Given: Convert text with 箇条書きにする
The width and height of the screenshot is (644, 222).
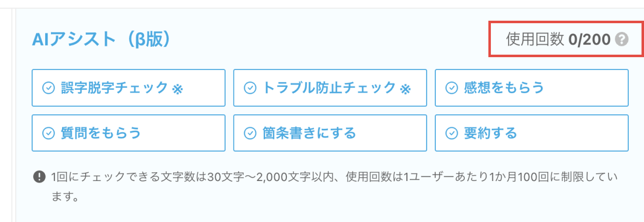Looking at the screenshot, I should click(330, 133).
